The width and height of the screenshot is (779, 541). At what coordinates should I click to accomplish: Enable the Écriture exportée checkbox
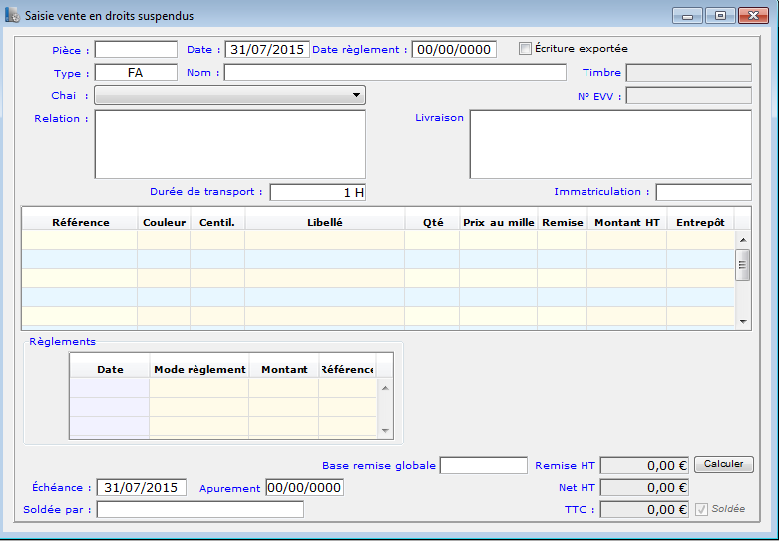[x=525, y=48]
